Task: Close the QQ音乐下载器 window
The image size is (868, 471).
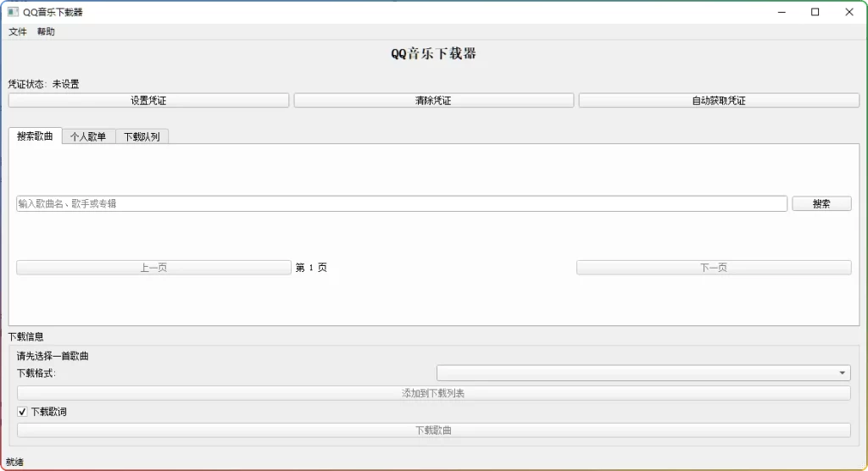Action: click(x=849, y=12)
